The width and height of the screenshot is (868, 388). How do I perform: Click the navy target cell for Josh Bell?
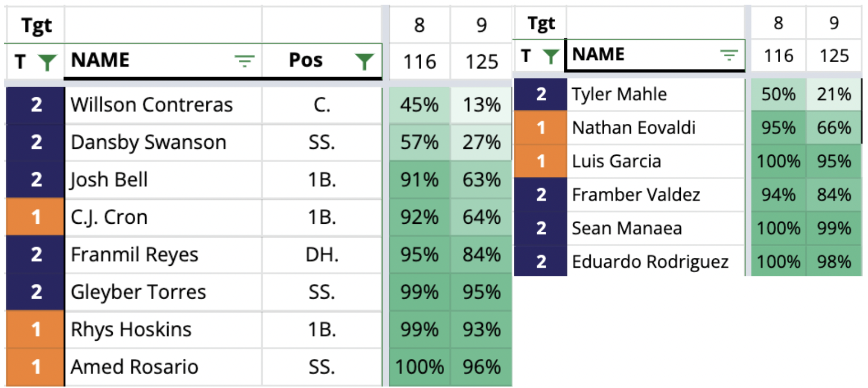click(x=35, y=180)
